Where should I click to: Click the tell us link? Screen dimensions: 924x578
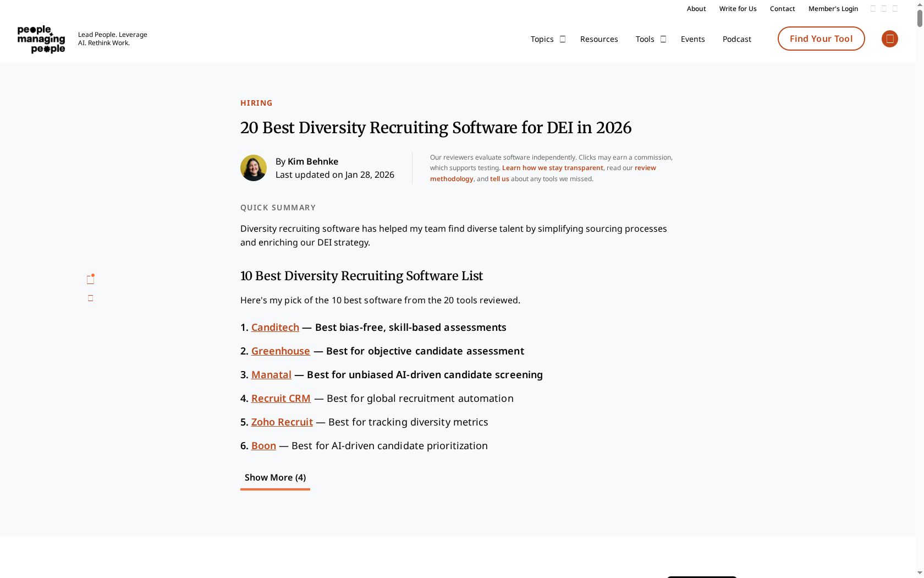tap(499, 179)
